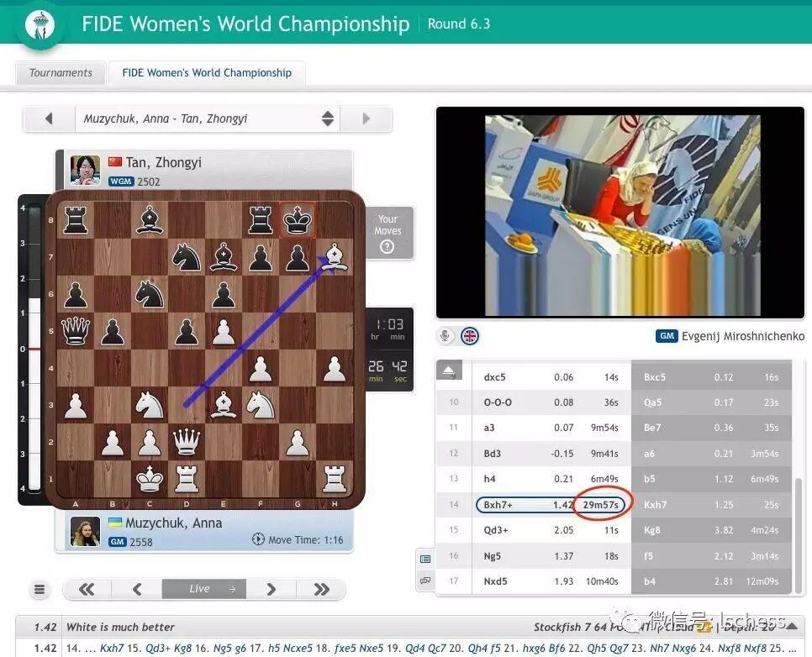Select move 16 Ng5
Viewport: 812px width, 657px height.
pos(551,556)
